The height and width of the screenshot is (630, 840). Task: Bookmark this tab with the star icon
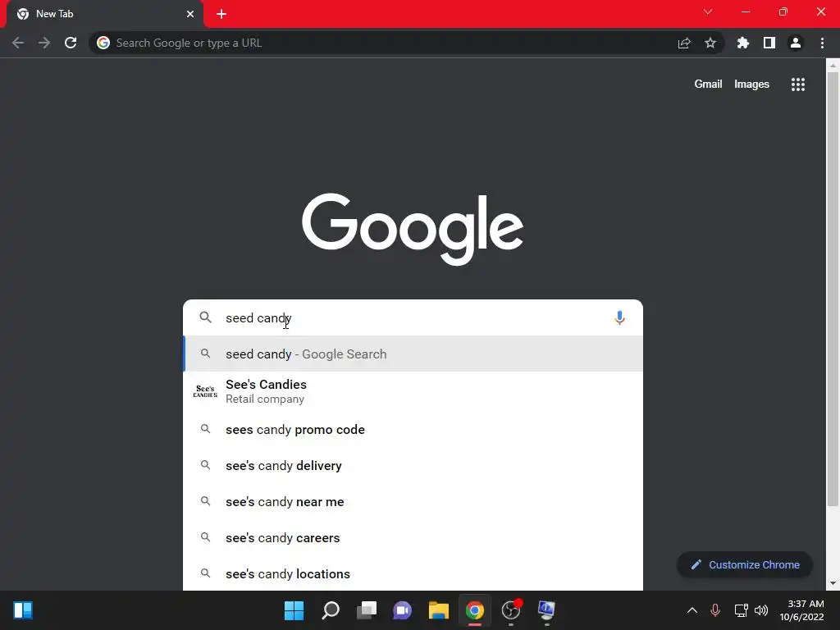click(710, 43)
